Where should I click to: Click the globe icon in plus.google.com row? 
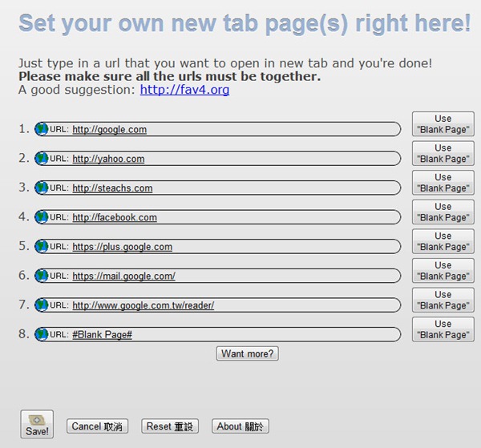42,246
